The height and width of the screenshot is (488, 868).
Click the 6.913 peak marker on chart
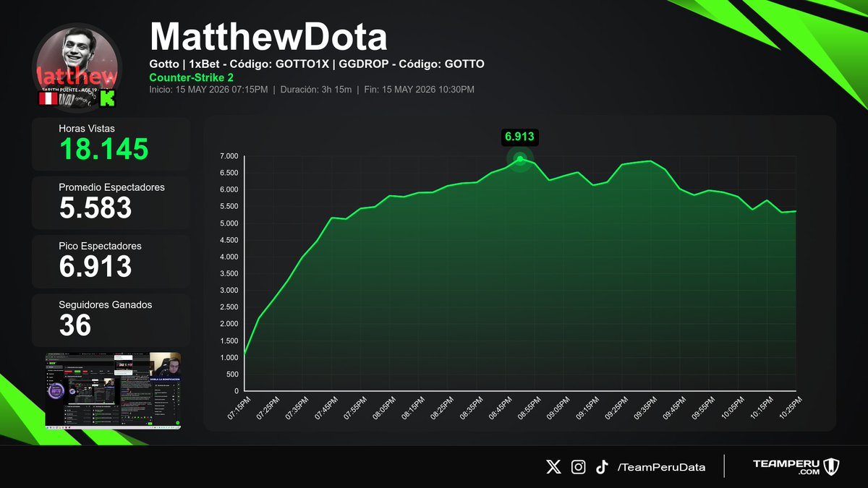(x=519, y=159)
